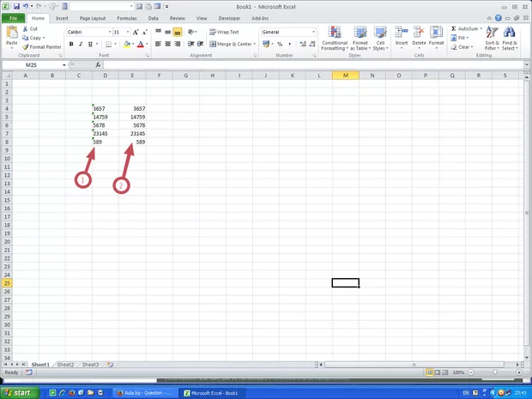Click the green File button
Screen dimensions: 532x399
coord(15,17)
